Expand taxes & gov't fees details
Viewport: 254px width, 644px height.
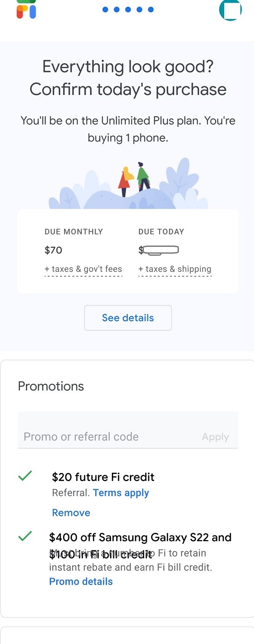83,269
